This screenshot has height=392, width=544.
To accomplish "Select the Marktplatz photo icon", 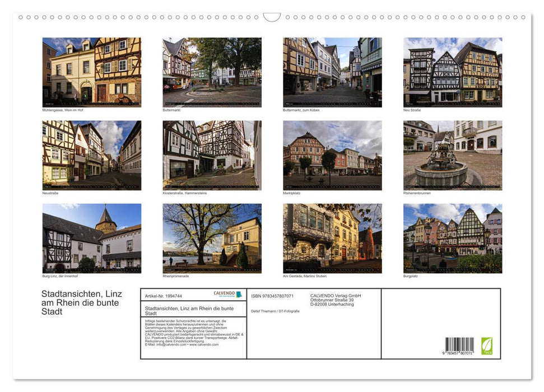I will (x=332, y=155).
